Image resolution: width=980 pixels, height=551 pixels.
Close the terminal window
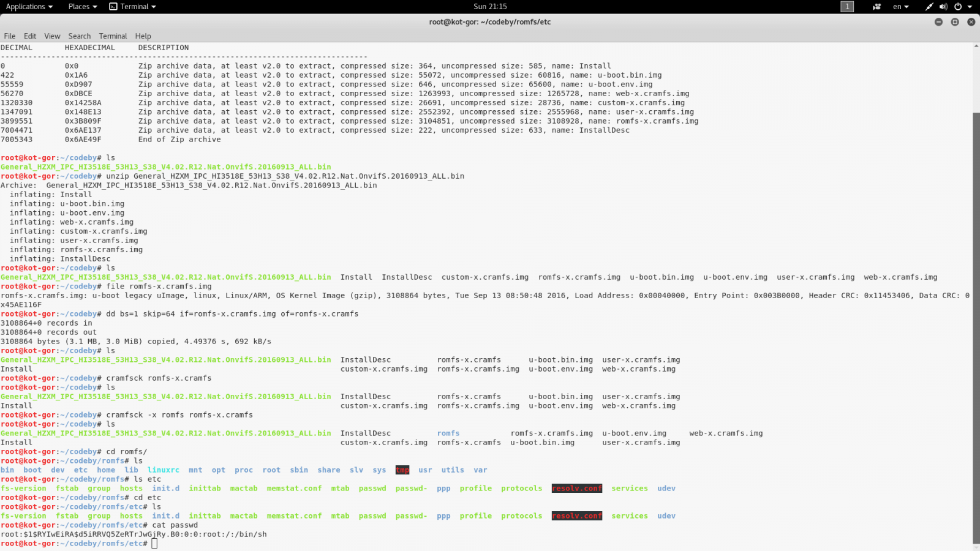[971, 22]
